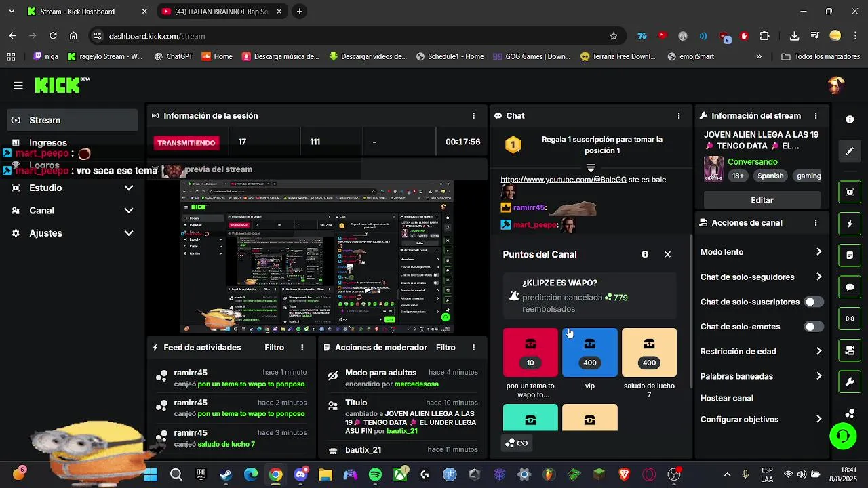
Task: Select the pencil edit icon in the right sidebar
Action: tap(850, 151)
